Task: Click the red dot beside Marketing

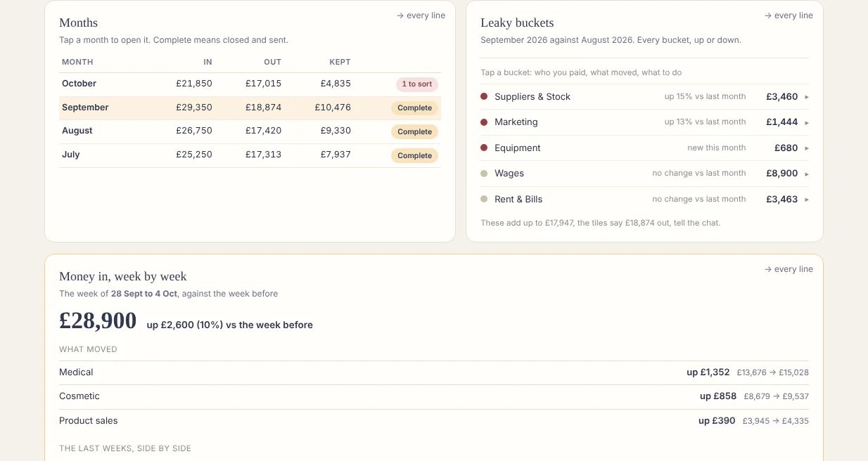Action: click(x=484, y=122)
